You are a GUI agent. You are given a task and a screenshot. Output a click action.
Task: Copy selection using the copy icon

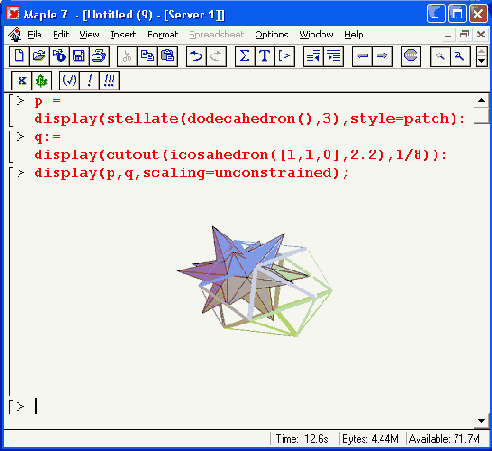[x=147, y=56]
